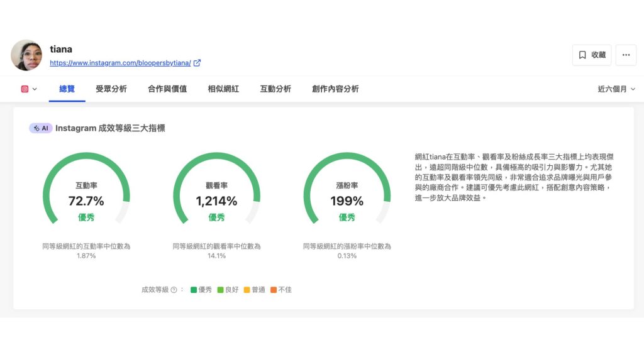Click tiana's profile avatar photo

[26, 55]
